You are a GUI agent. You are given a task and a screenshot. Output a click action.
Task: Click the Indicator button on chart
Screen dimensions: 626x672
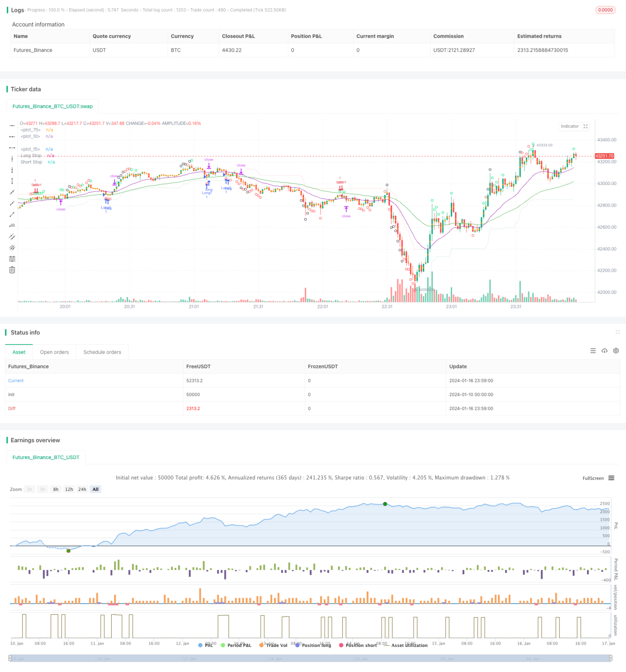click(x=570, y=126)
